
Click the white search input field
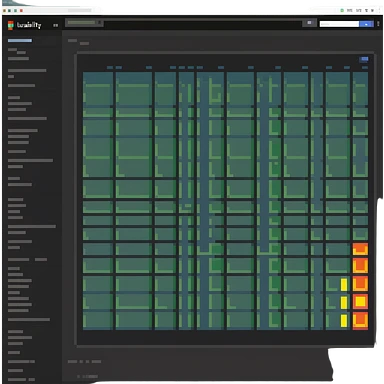click(339, 24)
